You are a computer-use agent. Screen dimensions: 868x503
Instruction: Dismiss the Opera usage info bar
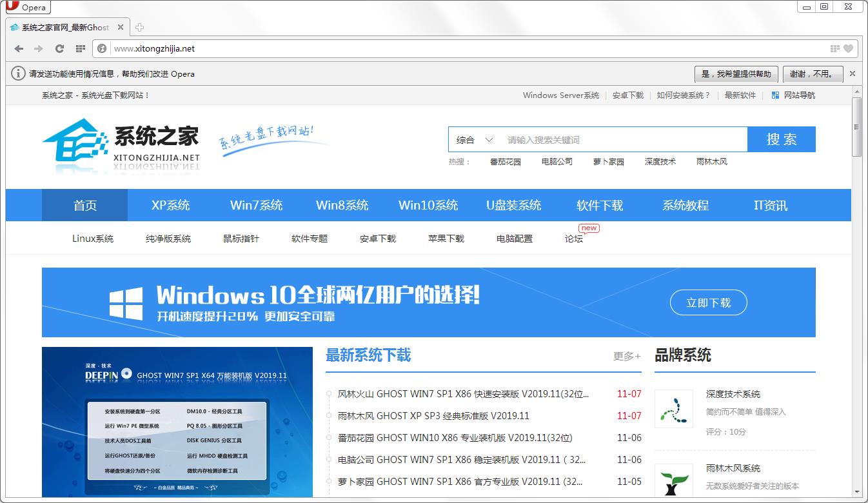pyautogui.click(x=852, y=74)
